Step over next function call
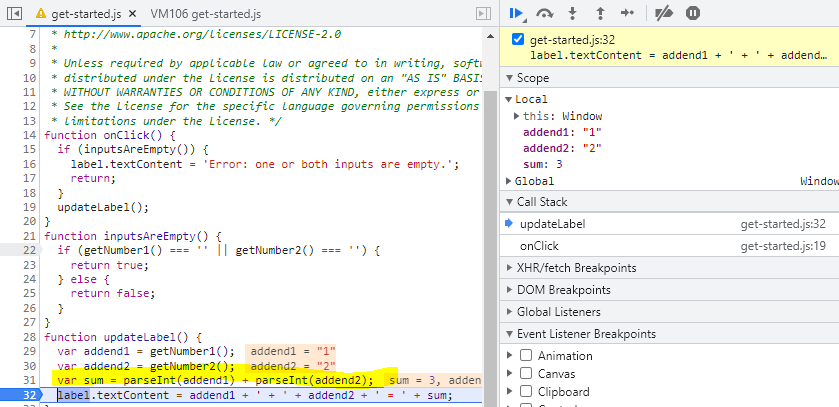Image resolution: width=839 pixels, height=407 pixels. tap(545, 13)
